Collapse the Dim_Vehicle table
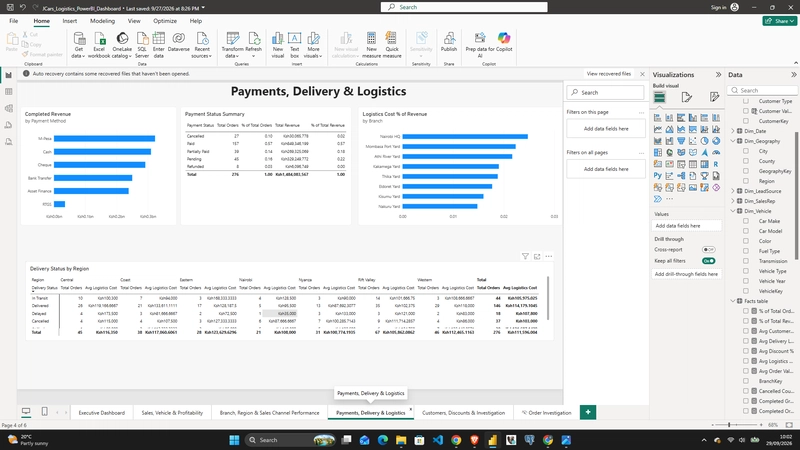This screenshot has height=450, width=800. pos(733,211)
